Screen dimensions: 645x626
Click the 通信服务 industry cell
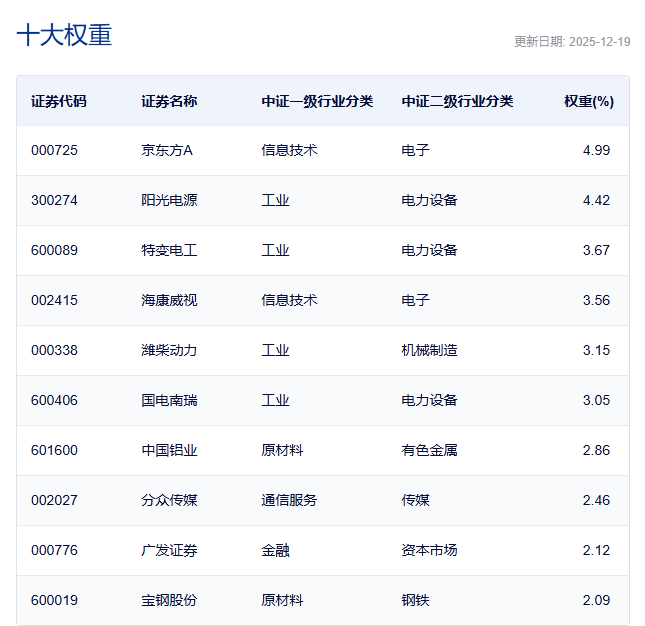tap(289, 500)
